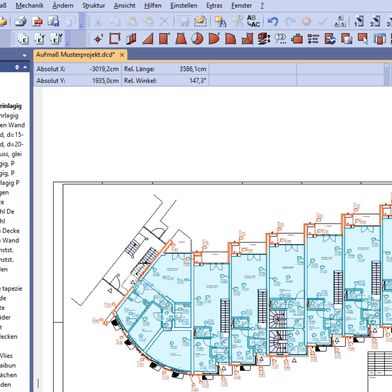Click the Absolut X value field

coord(105,69)
